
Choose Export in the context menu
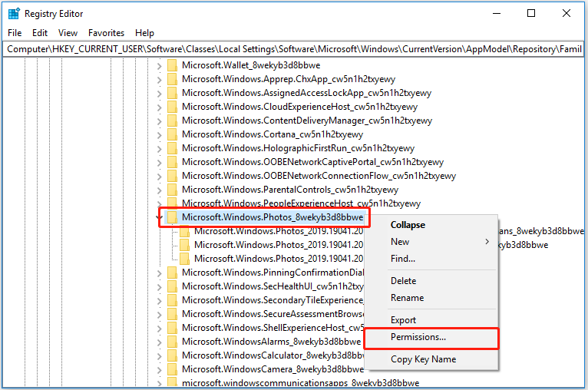point(431,320)
